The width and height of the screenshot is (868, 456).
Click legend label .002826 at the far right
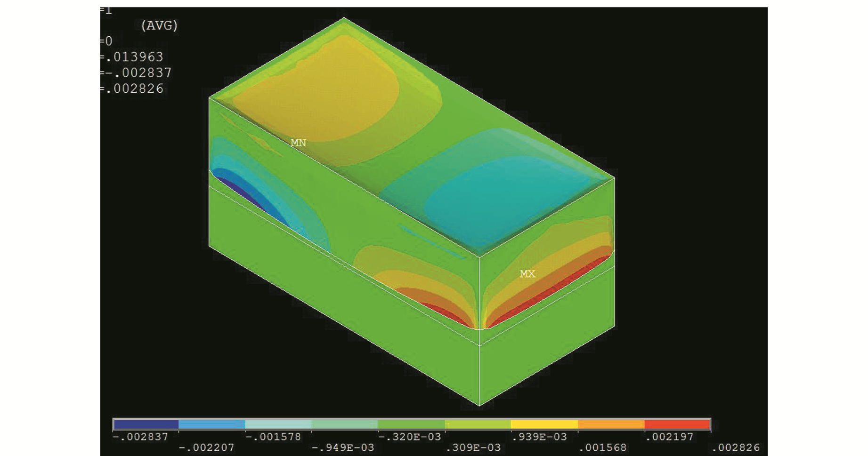point(735,448)
